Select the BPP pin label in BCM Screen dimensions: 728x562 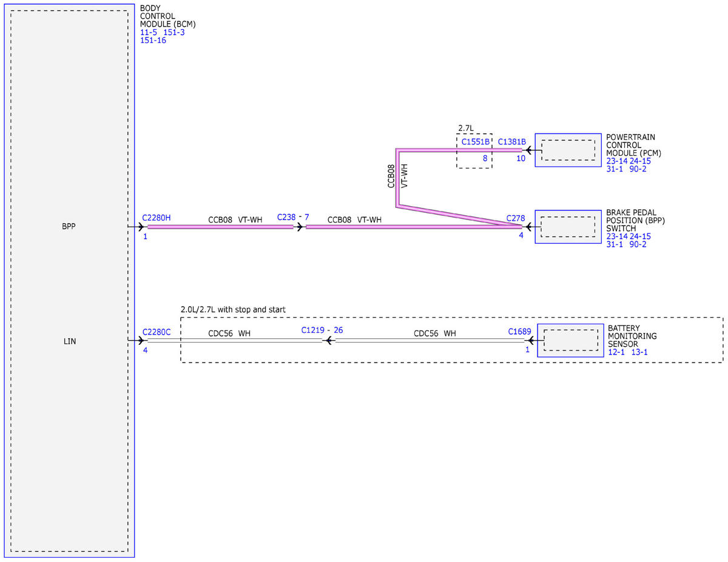(x=69, y=227)
